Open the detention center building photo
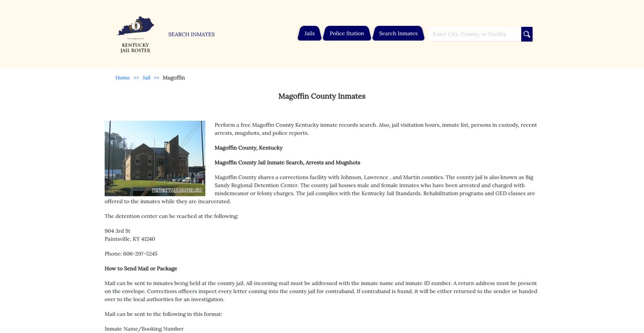644x333 pixels. point(155,158)
